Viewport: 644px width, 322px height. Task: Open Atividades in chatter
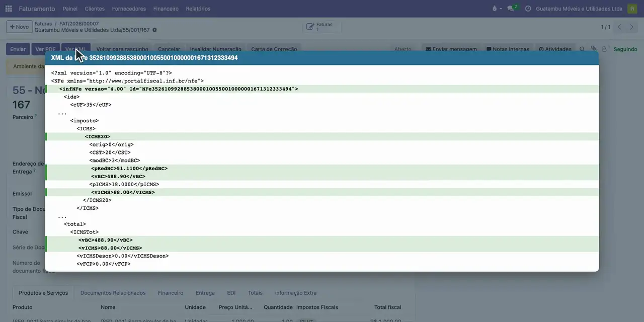(x=555, y=49)
